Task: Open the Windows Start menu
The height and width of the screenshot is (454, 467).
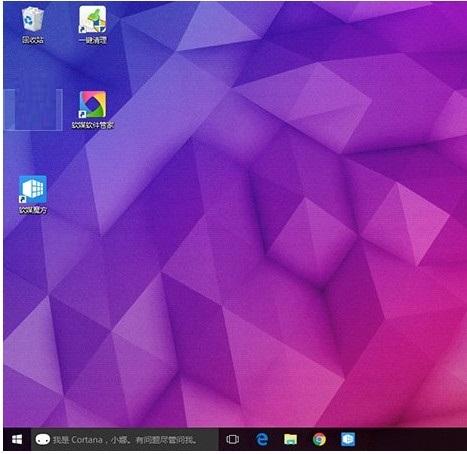Action: (x=17, y=439)
